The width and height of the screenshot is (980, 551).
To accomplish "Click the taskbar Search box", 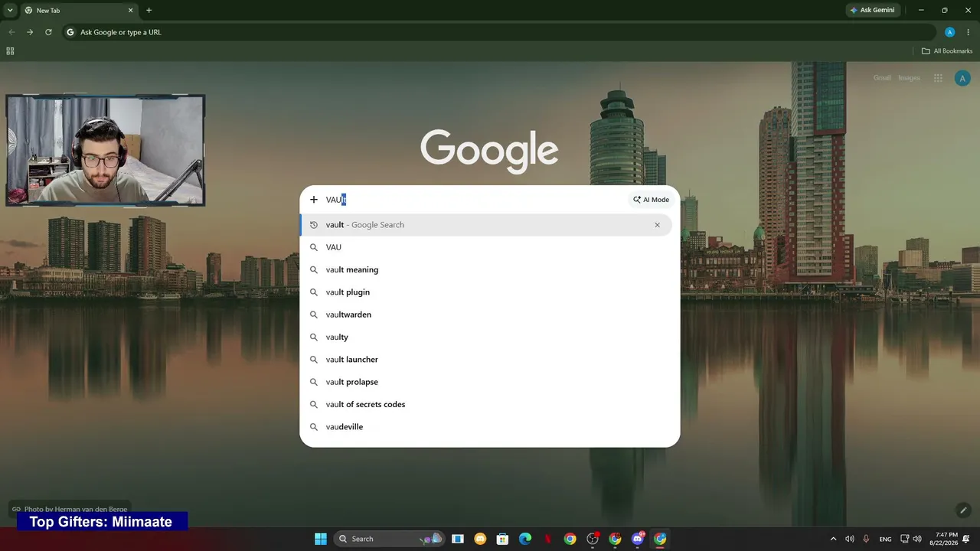I will (390, 539).
